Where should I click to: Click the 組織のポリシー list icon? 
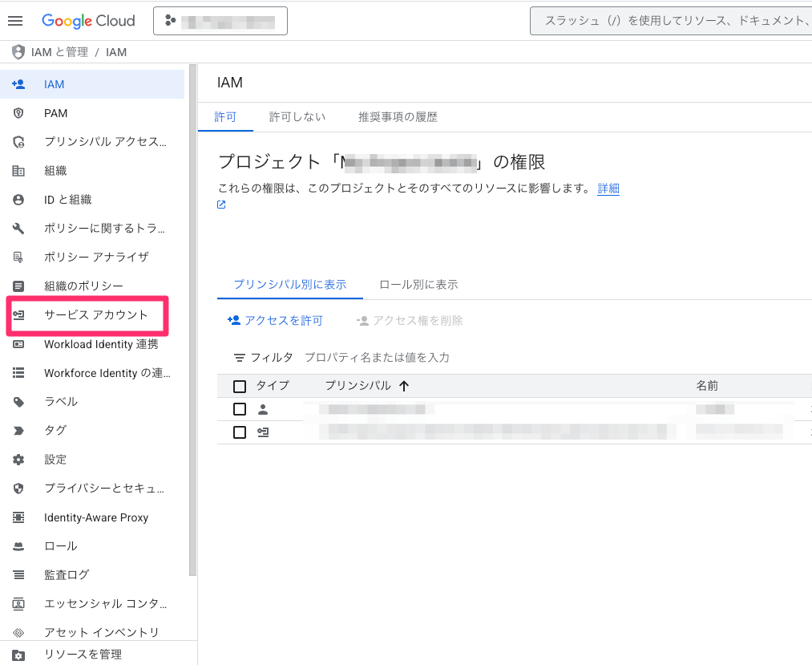coord(18,286)
